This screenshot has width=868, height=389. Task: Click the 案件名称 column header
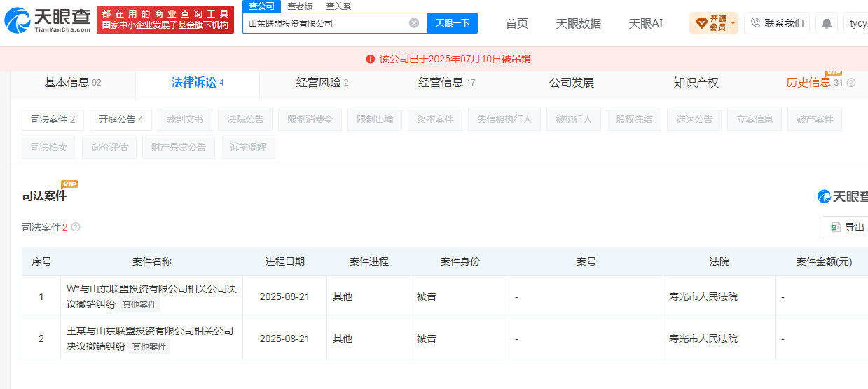coord(152,262)
